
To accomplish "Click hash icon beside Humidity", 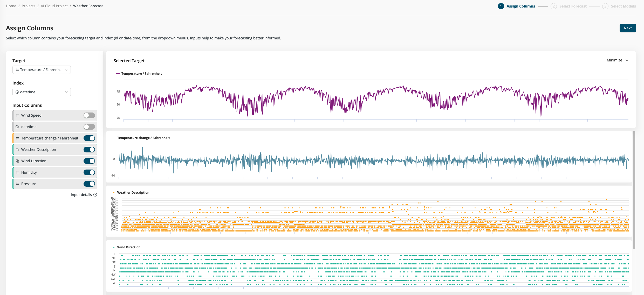I will point(17,172).
